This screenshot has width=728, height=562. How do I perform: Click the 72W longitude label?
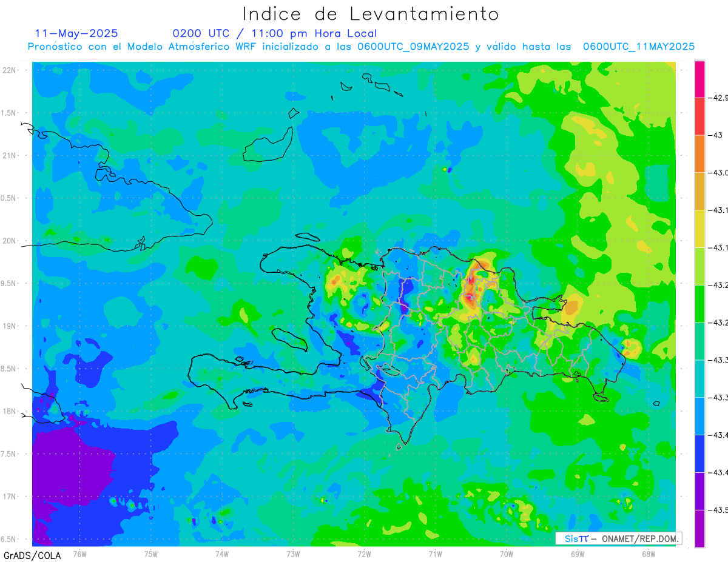pos(364,554)
